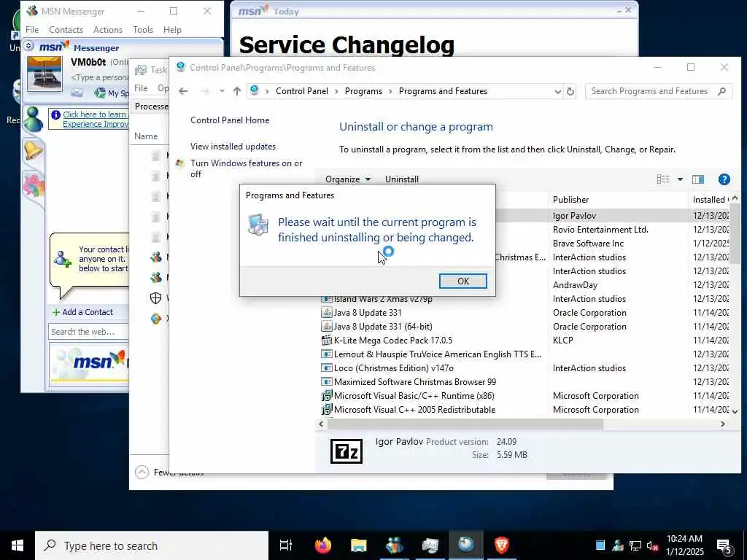747x560 pixels.
Task: Open File menu in MSN Messenger
Action: (32, 29)
